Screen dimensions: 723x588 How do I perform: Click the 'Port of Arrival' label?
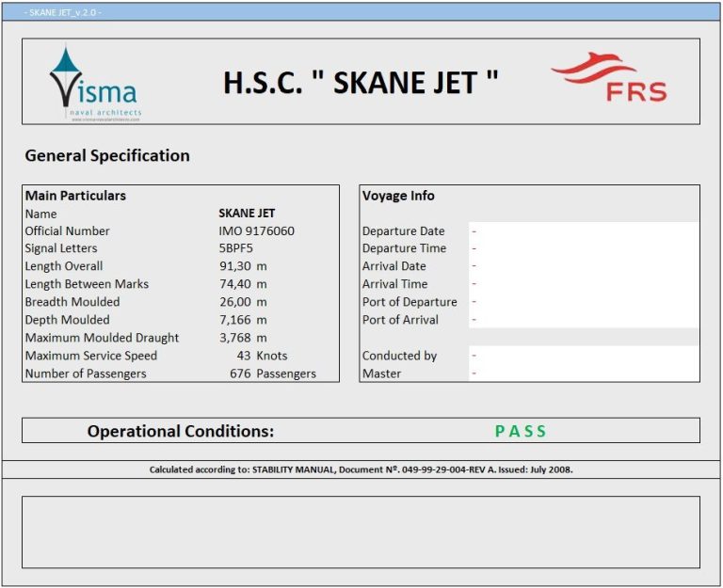click(400, 320)
